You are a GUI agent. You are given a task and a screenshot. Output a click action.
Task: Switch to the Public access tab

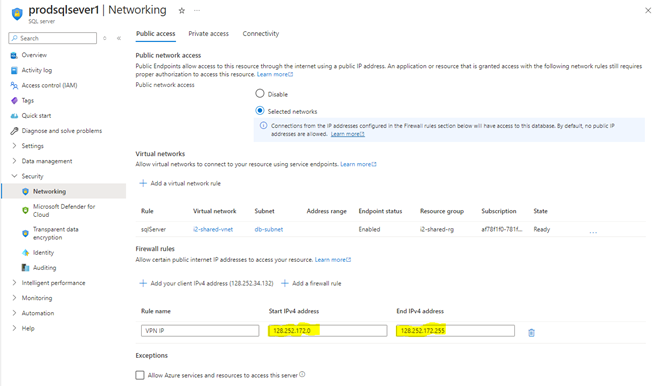click(x=156, y=34)
